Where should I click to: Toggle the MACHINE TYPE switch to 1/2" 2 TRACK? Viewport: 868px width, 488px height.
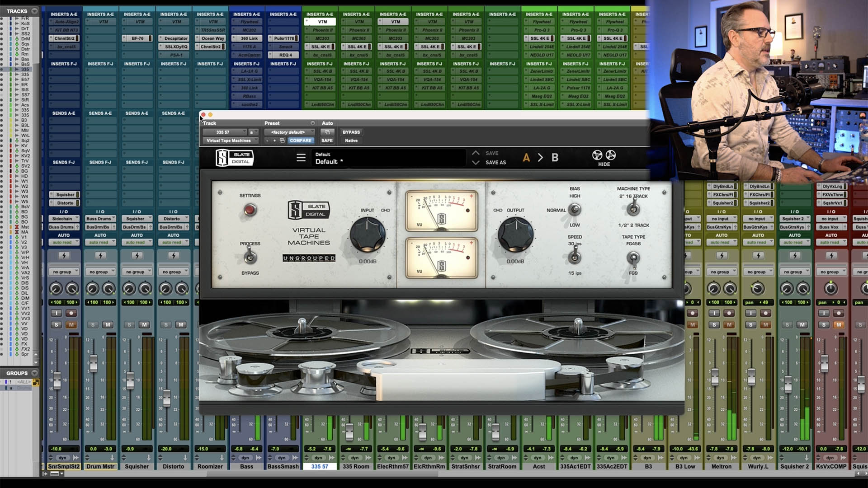(x=633, y=208)
